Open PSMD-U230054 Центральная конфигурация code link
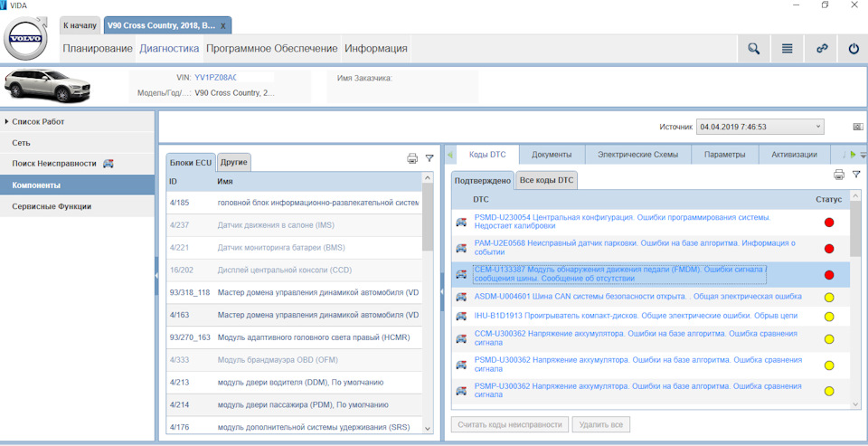868x446 pixels. 622,222
